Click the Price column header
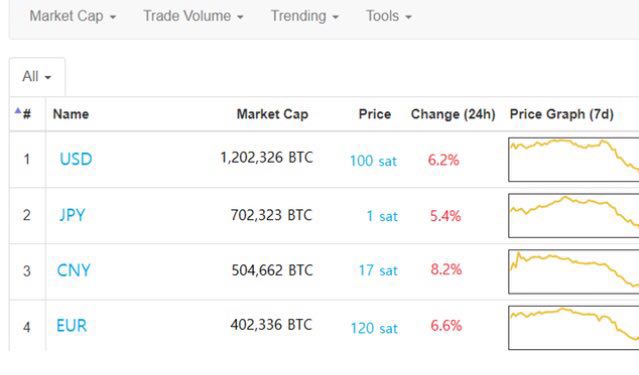 click(x=375, y=114)
